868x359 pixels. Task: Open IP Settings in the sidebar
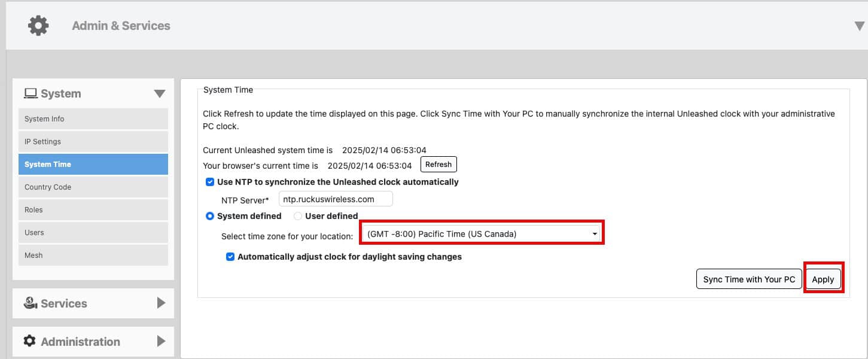(93, 141)
